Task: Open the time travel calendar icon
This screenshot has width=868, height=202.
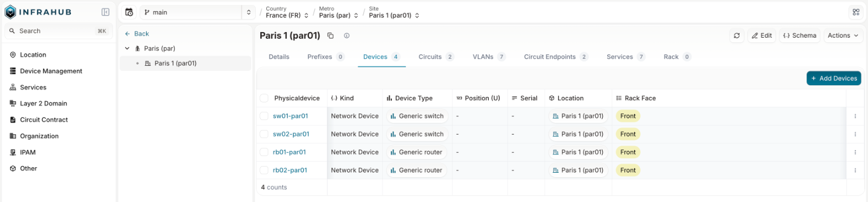Action: (129, 12)
